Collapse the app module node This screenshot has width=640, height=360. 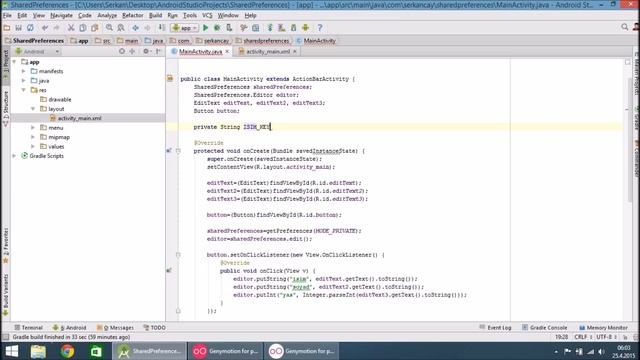click(14, 62)
